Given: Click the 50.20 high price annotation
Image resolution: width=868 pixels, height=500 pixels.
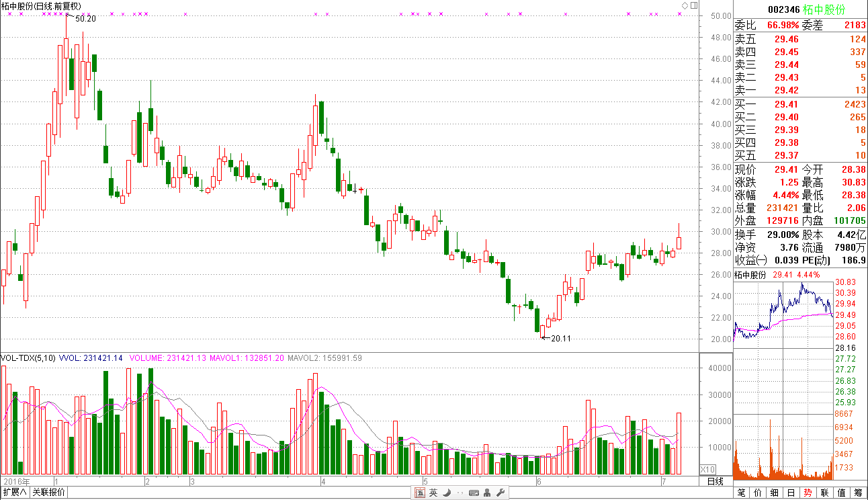Looking at the screenshot, I should 85,19.
